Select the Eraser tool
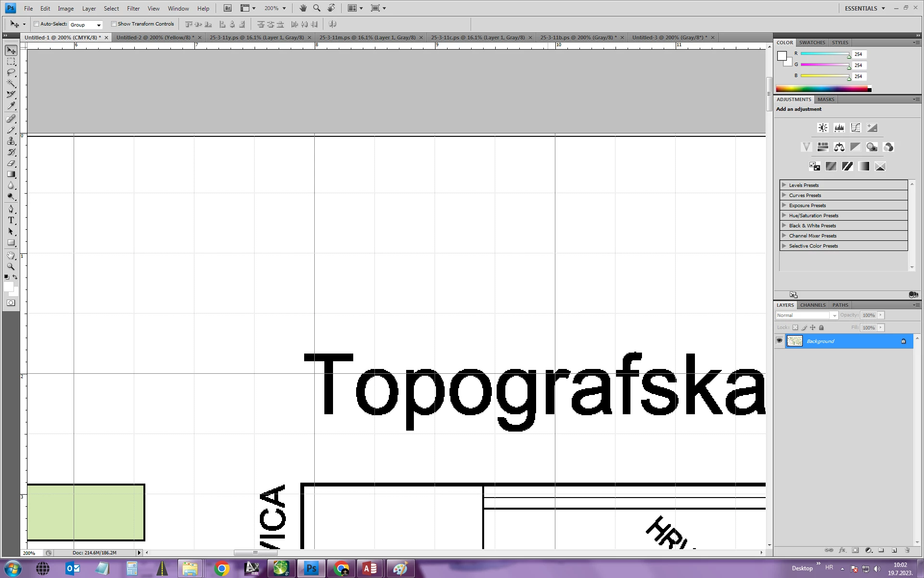The width and height of the screenshot is (924, 578). pyautogui.click(x=11, y=163)
